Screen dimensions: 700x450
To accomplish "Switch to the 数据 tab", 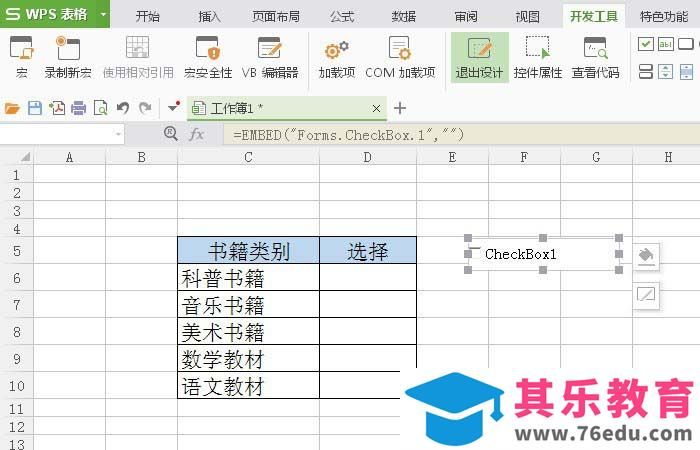I will coord(404,17).
